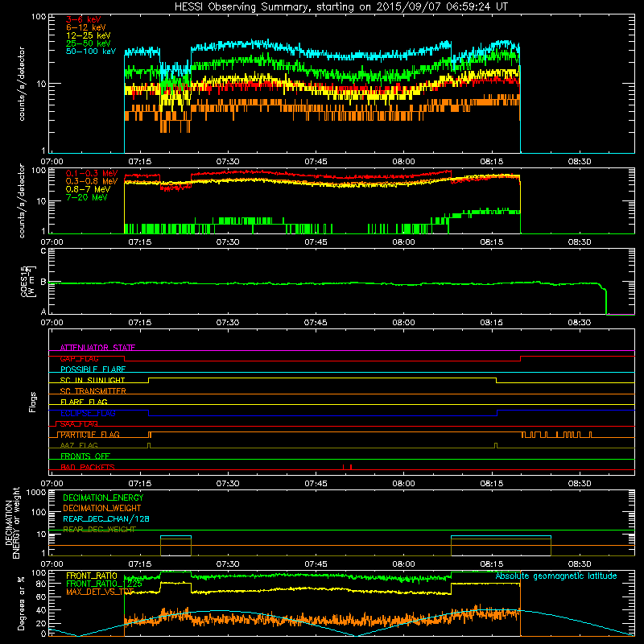Click the REAR_DEC_WEIGHT legend label
Viewport: 644px width, 644px height.
point(99,530)
